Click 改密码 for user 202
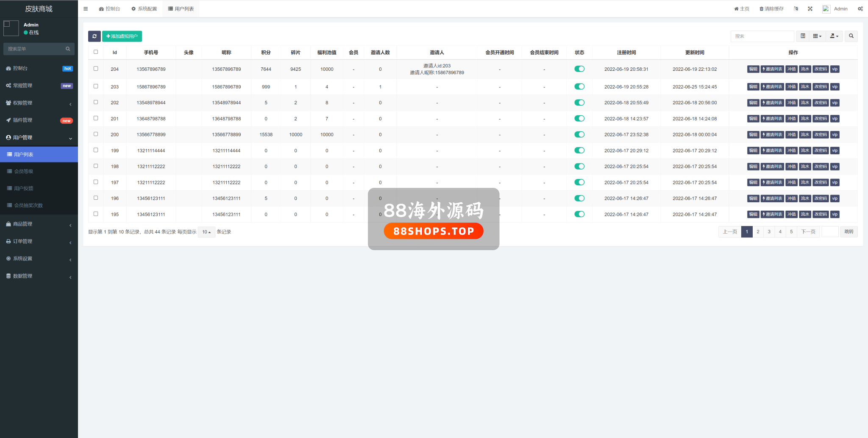868x438 pixels. coord(821,103)
